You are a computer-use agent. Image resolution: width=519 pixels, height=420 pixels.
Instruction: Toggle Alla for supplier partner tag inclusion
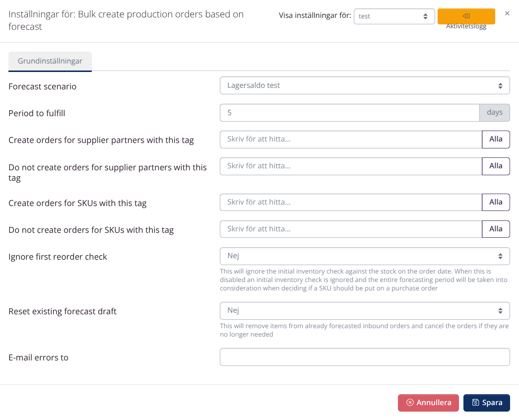click(496, 139)
